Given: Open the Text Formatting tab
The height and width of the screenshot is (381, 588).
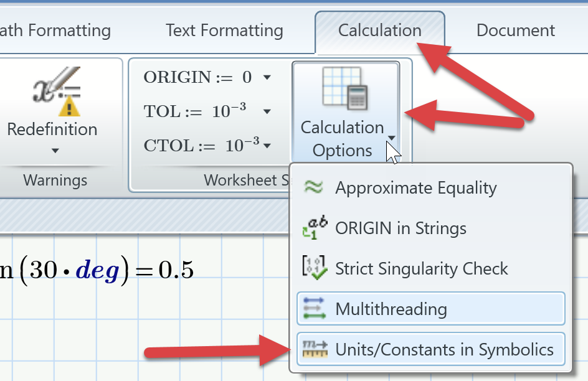Looking at the screenshot, I should pyautogui.click(x=224, y=30).
